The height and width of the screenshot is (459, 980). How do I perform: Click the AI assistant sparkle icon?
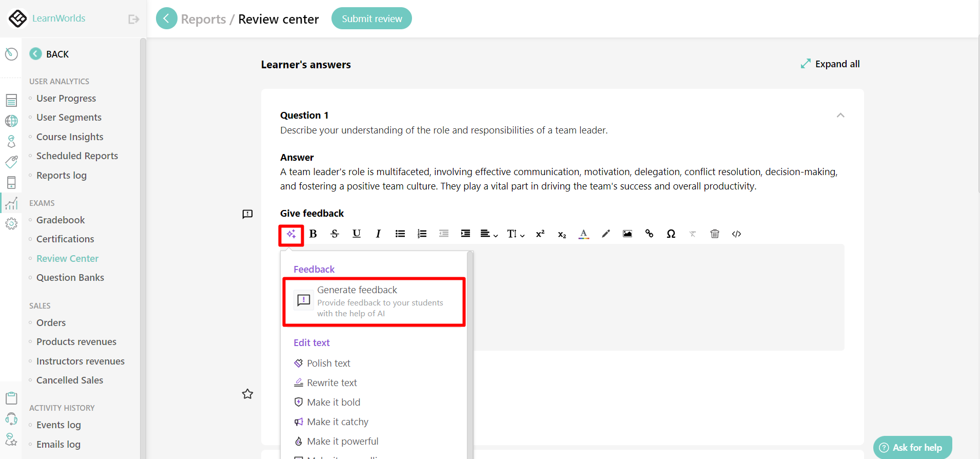[291, 234]
